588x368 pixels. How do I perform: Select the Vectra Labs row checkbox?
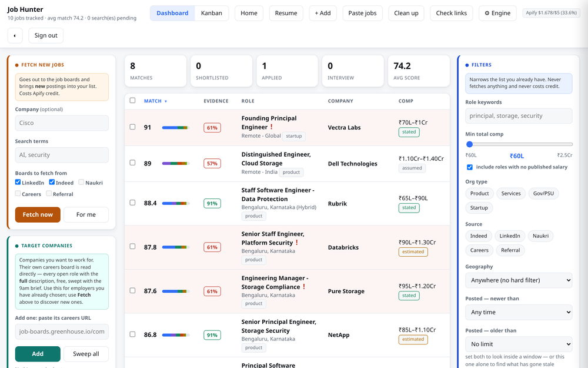(132, 127)
